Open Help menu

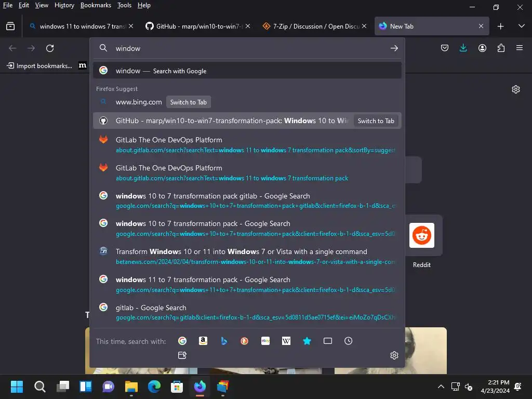coord(144,5)
